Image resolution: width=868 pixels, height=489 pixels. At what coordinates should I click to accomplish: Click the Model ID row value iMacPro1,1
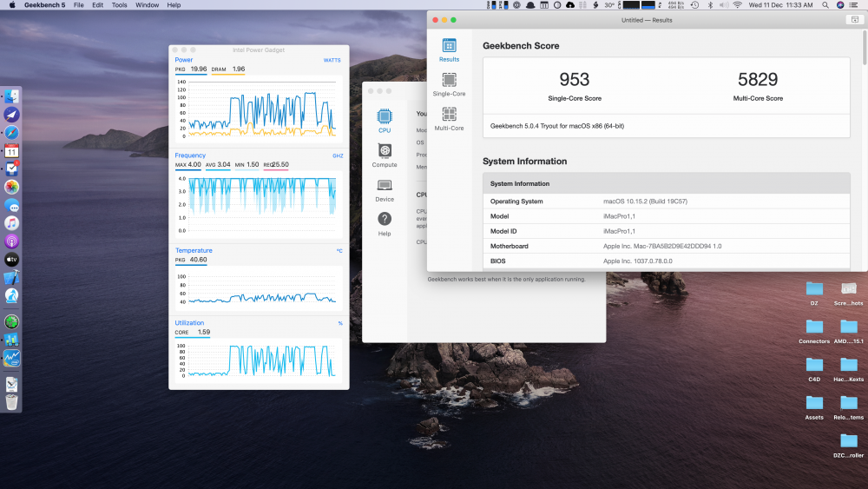click(x=619, y=232)
